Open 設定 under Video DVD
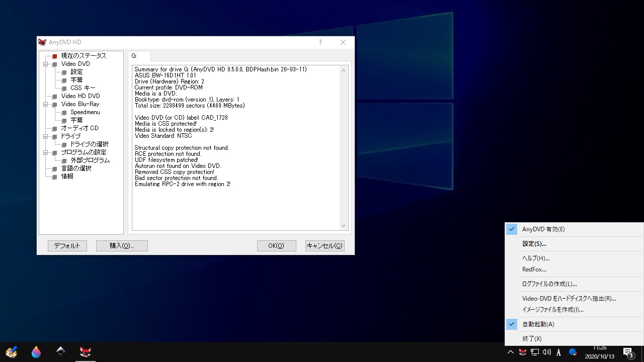Viewport: 644px width, 362px height. [x=76, y=72]
